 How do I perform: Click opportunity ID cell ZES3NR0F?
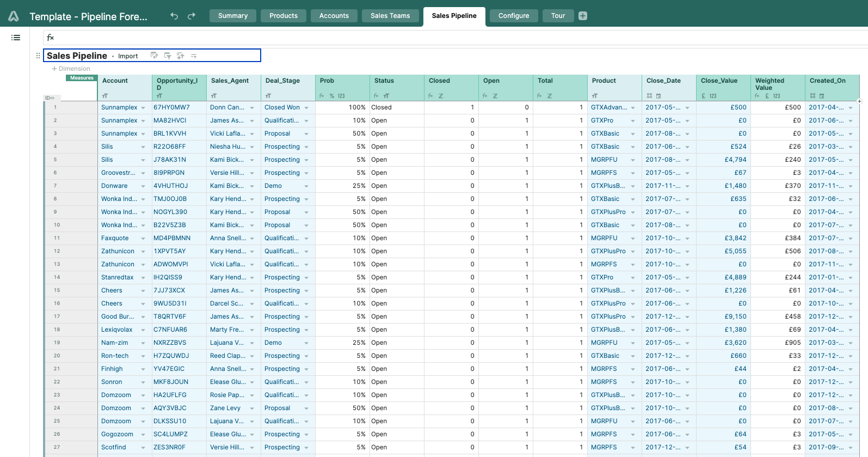click(179, 447)
